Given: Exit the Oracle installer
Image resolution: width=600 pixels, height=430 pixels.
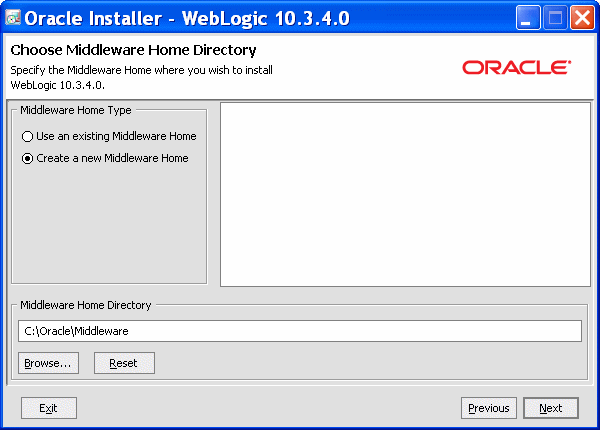Looking at the screenshot, I should click(x=49, y=408).
